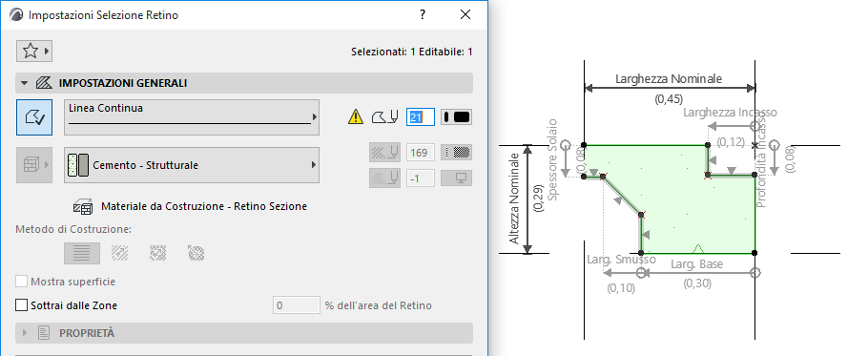This screenshot has width=868, height=356.
Task: Pick the black contour pen color swatch
Action: [x=456, y=116]
